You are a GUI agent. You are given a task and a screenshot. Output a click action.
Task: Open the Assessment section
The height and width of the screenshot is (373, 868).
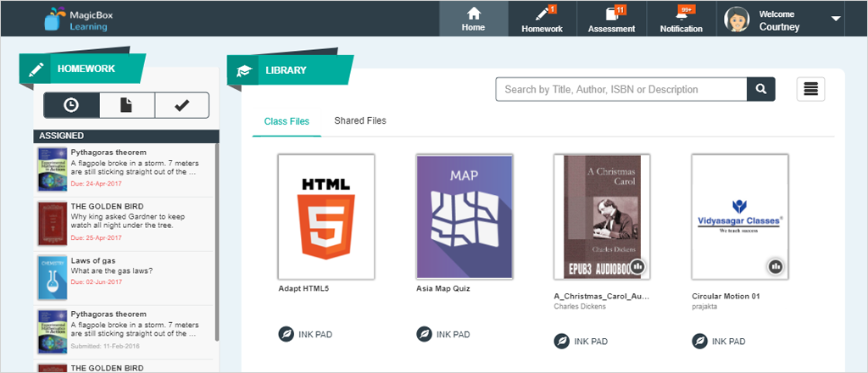click(612, 19)
